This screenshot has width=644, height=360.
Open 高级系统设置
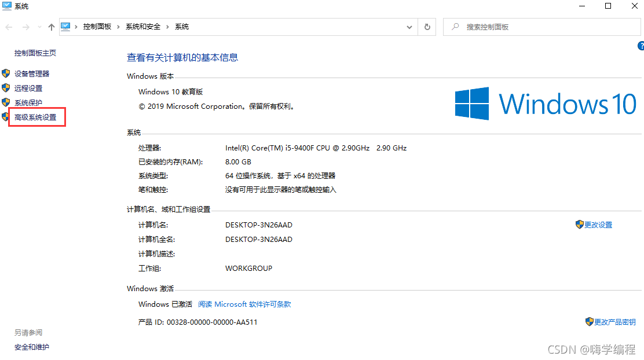pos(35,117)
